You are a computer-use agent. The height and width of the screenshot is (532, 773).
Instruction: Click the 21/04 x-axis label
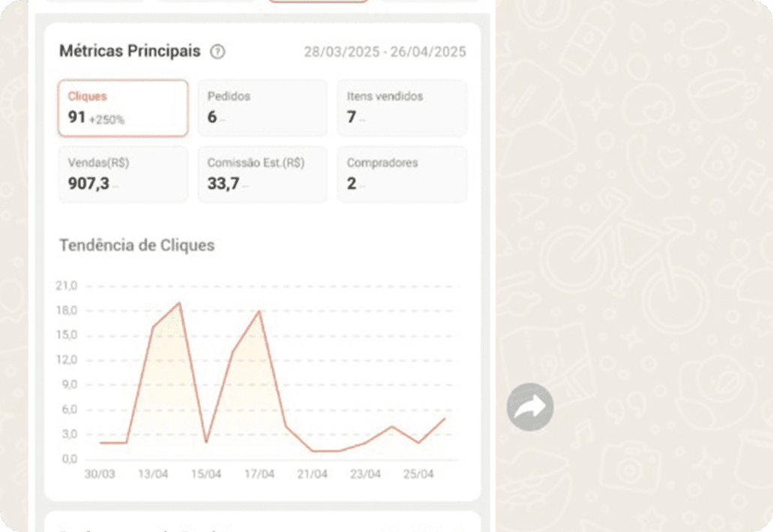coord(312,474)
